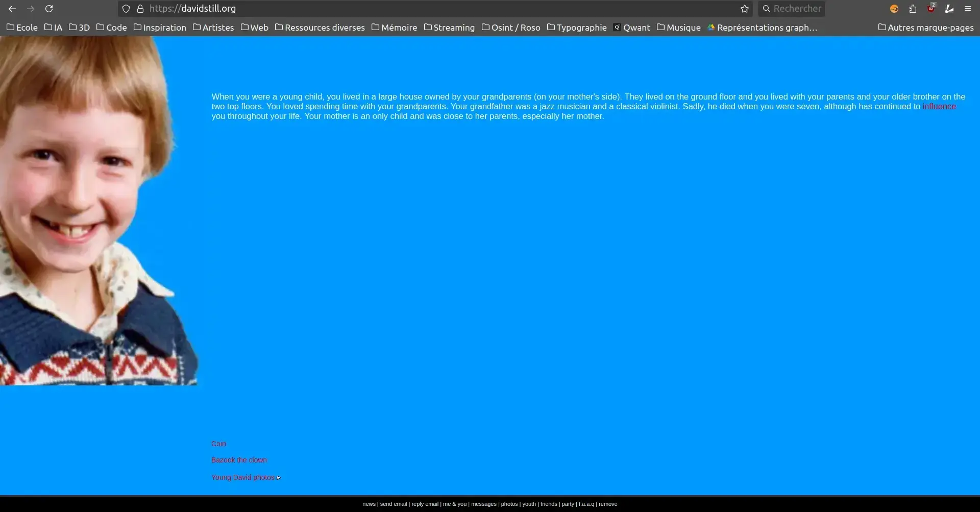The width and height of the screenshot is (980, 512).
Task: Open the extensions puzzle piece menu
Action: (913, 9)
